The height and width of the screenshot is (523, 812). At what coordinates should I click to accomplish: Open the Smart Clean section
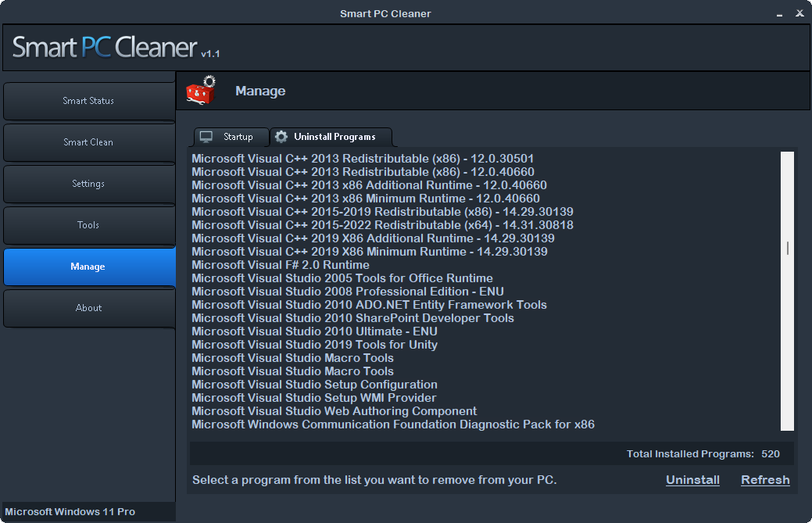(x=88, y=142)
